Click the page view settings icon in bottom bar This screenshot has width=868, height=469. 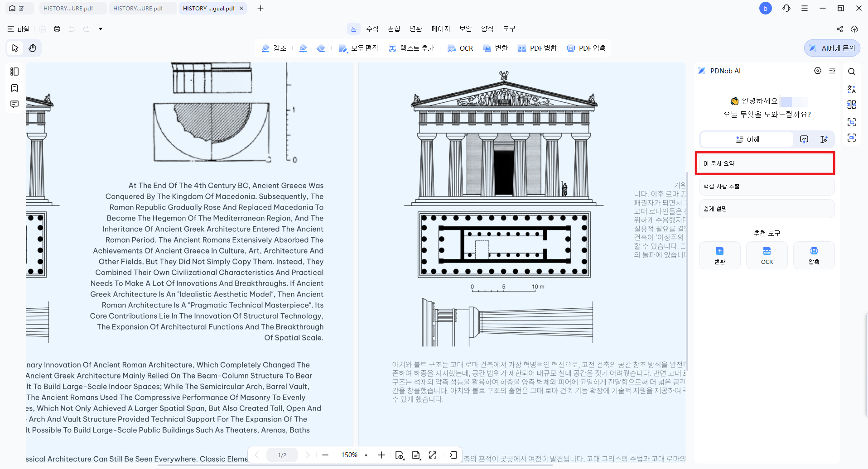tap(400, 455)
